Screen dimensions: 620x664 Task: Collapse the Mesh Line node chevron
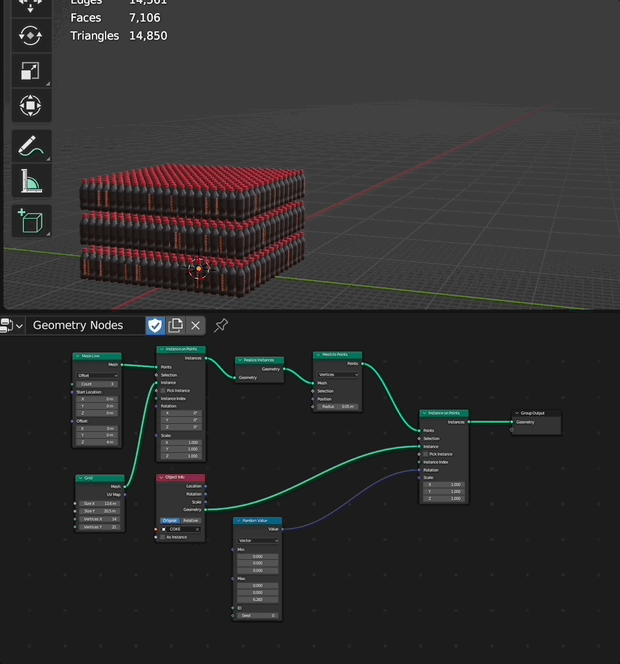coord(78,356)
